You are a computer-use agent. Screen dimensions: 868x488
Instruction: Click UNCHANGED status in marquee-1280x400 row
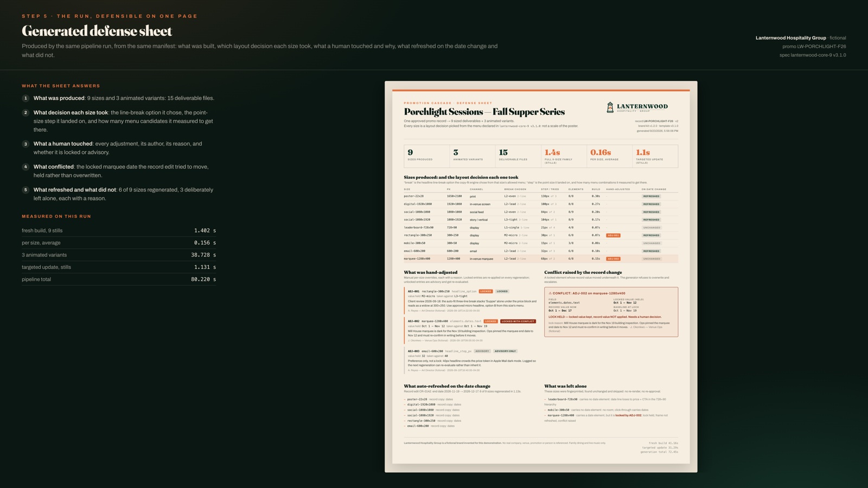[x=651, y=259]
